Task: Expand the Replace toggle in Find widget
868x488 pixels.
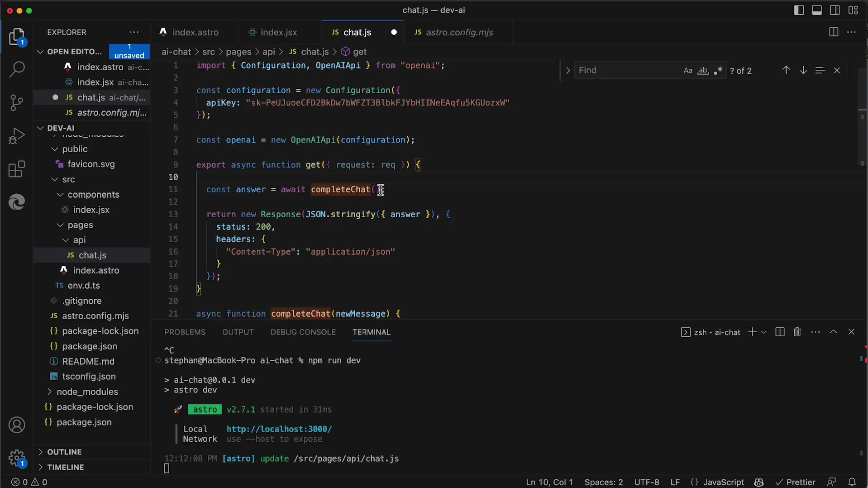Action: pos(568,70)
